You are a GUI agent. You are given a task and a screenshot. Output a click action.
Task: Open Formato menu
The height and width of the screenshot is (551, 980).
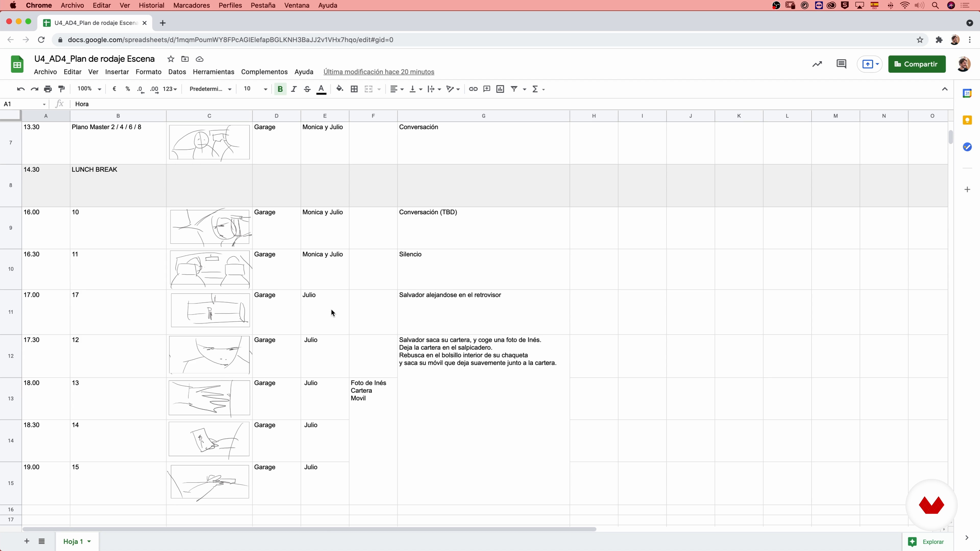click(148, 72)
